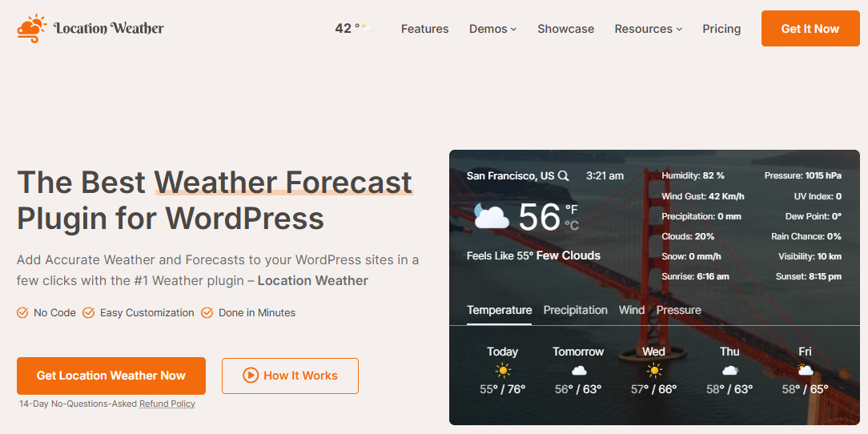Click the Done in Minutes feature text
Screen dimensions: 868x434
pos(257,313)
